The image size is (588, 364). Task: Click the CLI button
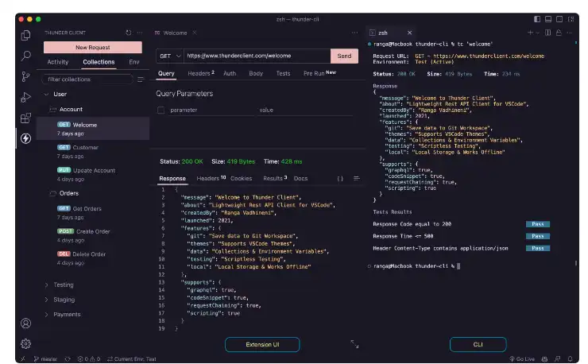point(478,344)
